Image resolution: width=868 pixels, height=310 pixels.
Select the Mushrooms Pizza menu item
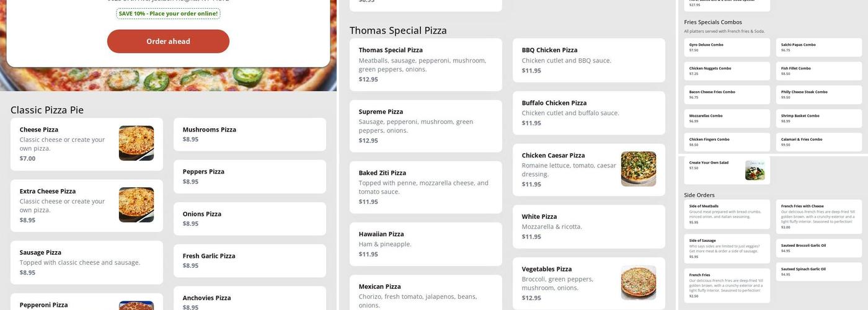point(249,135)
